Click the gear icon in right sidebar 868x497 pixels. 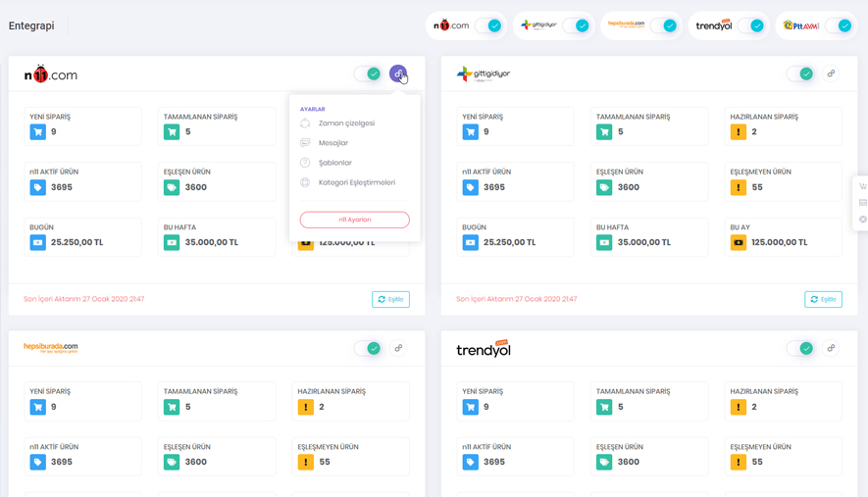pyautogui.click(x=862, y=220)
